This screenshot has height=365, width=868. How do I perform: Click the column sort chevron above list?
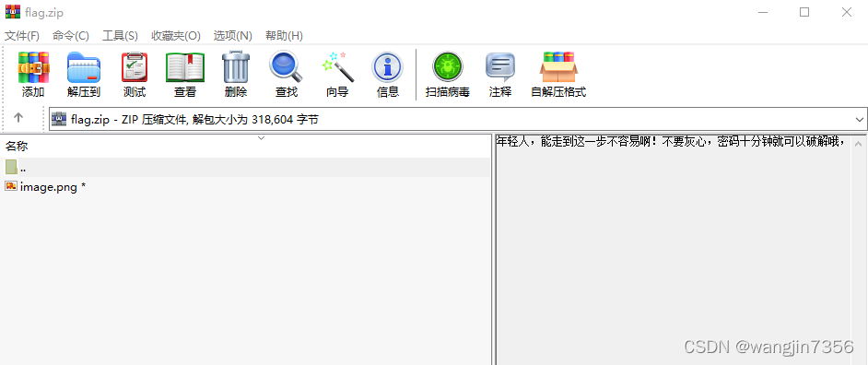point(262,138)
